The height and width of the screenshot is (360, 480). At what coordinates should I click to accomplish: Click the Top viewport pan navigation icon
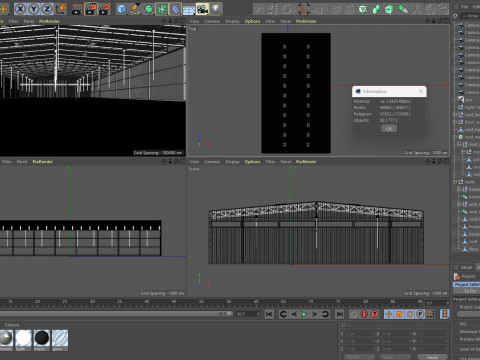428,21
